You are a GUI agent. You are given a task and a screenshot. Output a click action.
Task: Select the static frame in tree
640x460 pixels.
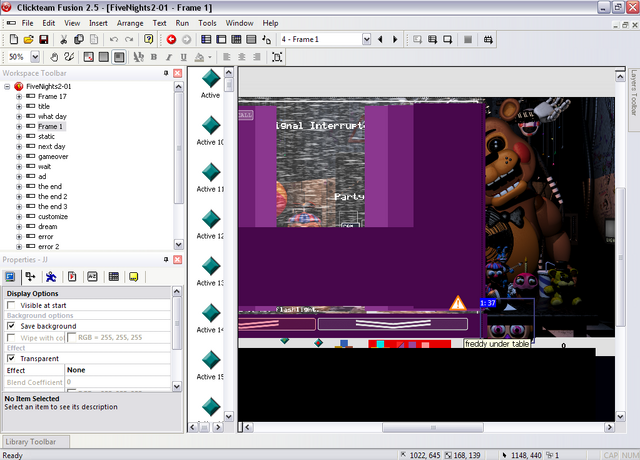(46, 136)
